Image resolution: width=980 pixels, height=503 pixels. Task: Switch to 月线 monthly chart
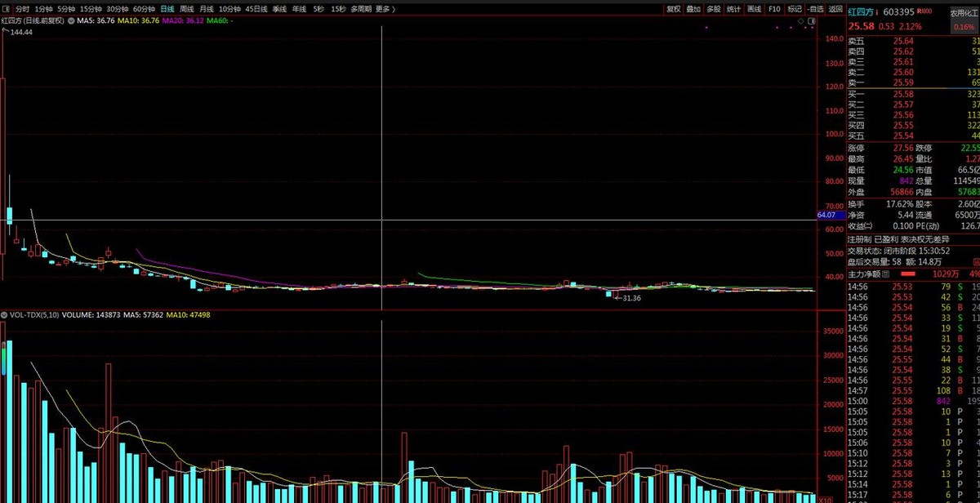pos(207,9)
